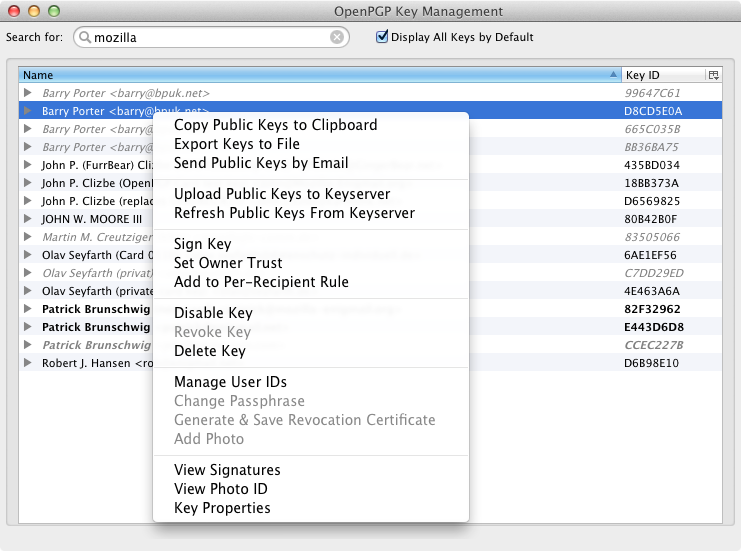The width and height of the screenshot is (741, 551).
Task: Click Refresh Public Keys From Keyserver
Action: pyautogui.click(x=294, y=213)
